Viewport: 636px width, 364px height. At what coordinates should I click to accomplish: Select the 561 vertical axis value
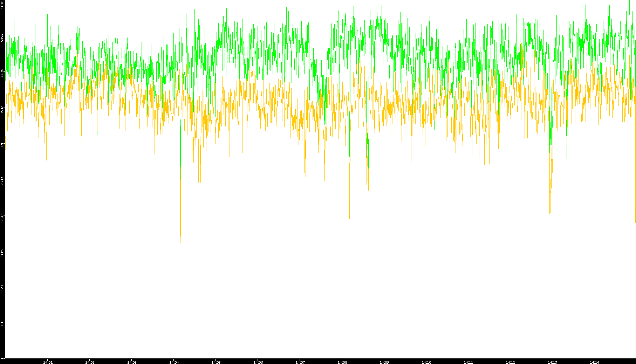click(2, 325)
